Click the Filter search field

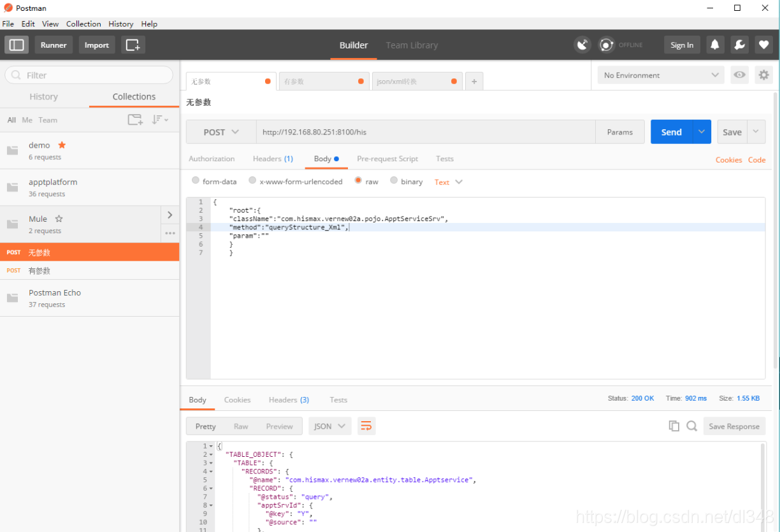89,75
